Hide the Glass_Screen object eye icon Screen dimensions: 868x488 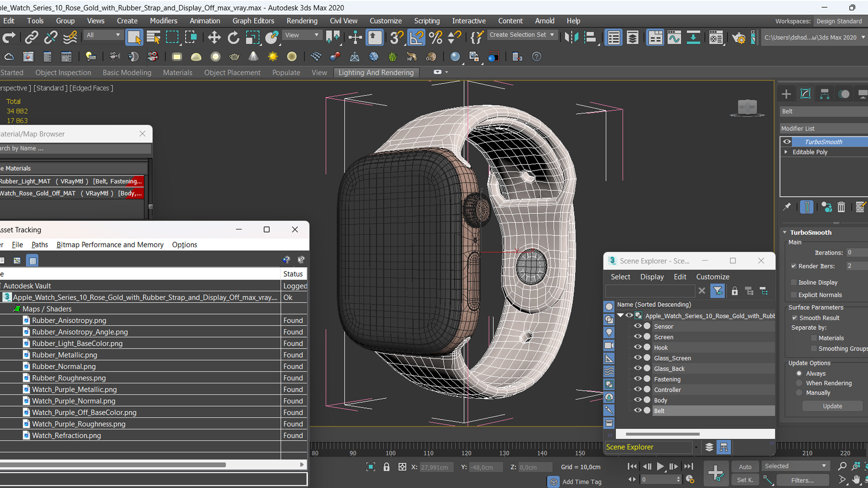(x=638, y=358)
